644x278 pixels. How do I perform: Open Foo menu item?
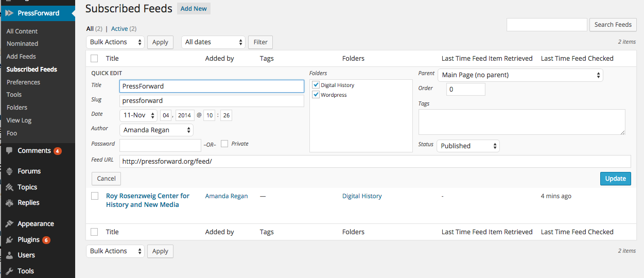point(12,133)
